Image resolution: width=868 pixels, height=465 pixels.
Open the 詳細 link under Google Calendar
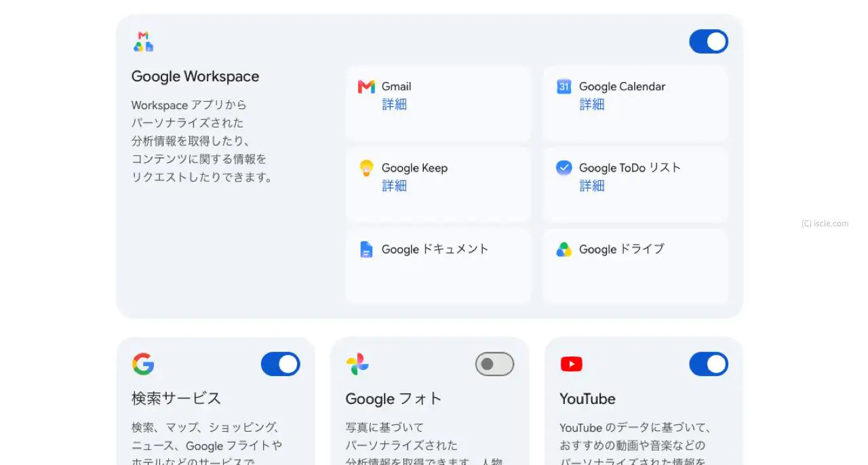[x=591, y=104]
